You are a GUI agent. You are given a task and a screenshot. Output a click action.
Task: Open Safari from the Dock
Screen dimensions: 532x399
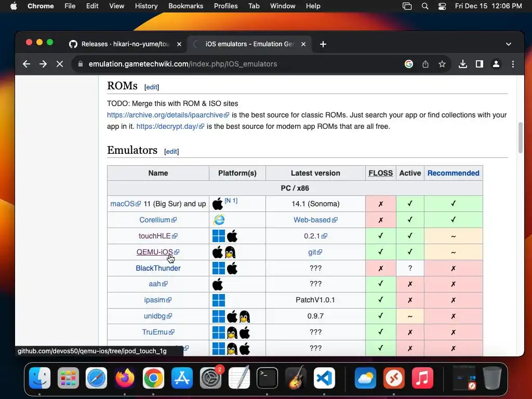96,378
